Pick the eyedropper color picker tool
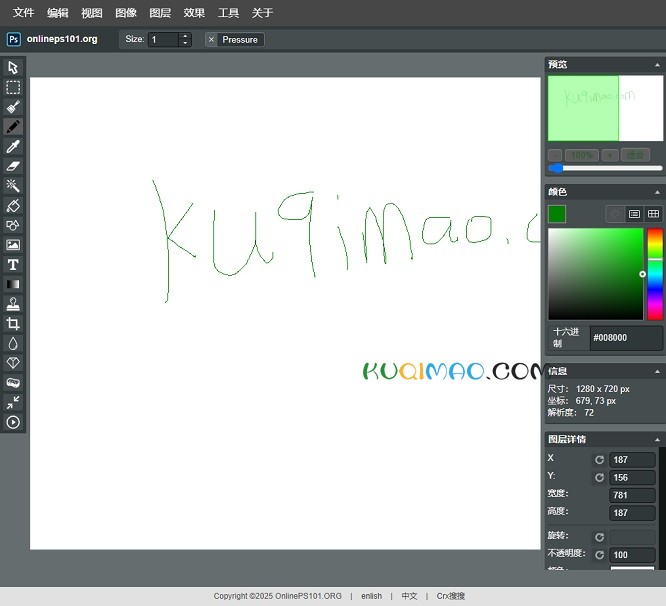The height and width of the screenshot is (606, 666). coord(13,147)
